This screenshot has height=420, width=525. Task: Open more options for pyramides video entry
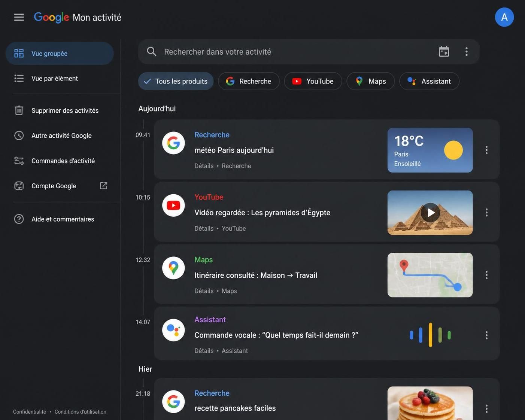(486, 213)
